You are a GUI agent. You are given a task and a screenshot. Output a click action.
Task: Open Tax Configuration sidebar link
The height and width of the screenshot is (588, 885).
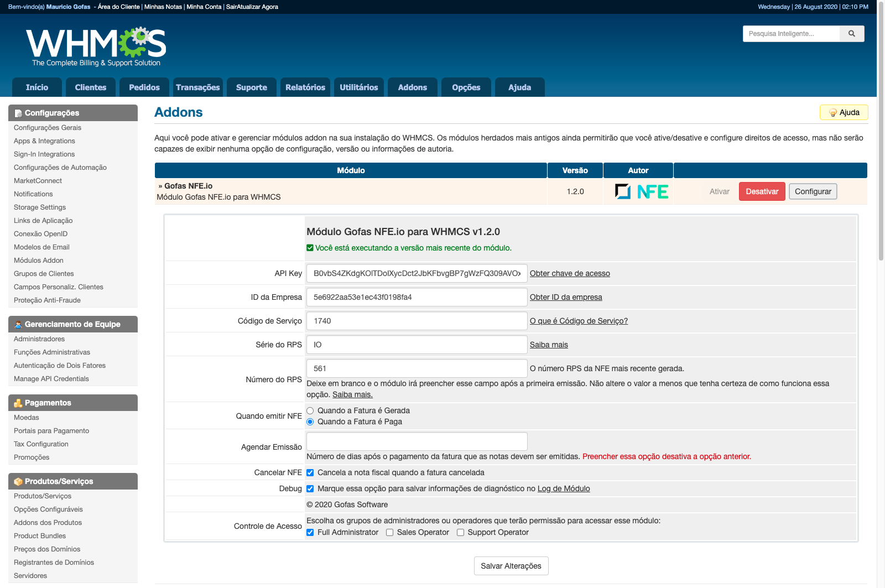click(41, 444)
